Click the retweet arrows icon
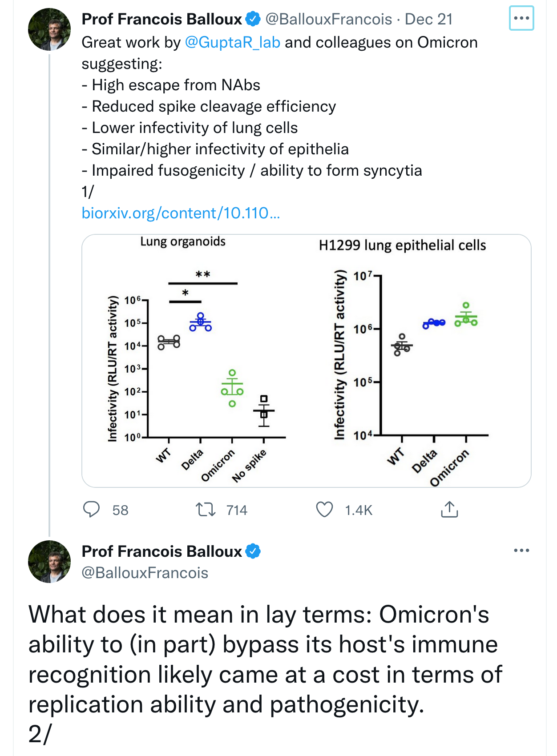 206,510
